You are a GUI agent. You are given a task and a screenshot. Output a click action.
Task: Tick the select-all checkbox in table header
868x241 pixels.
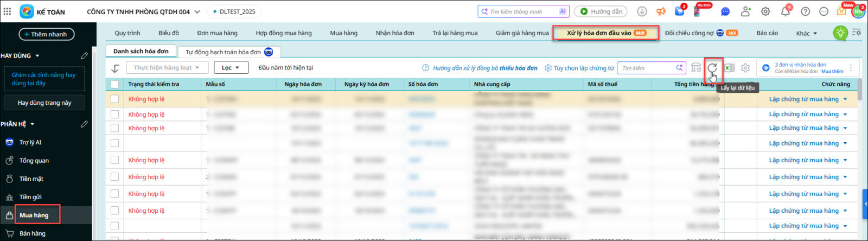[x=114, y=84]
